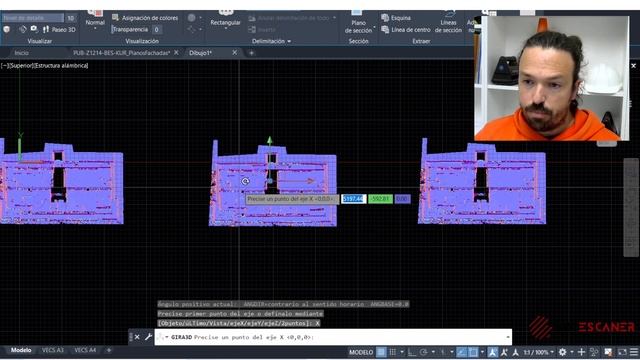Select the Normal stylization button

click(x=95, y=18)
